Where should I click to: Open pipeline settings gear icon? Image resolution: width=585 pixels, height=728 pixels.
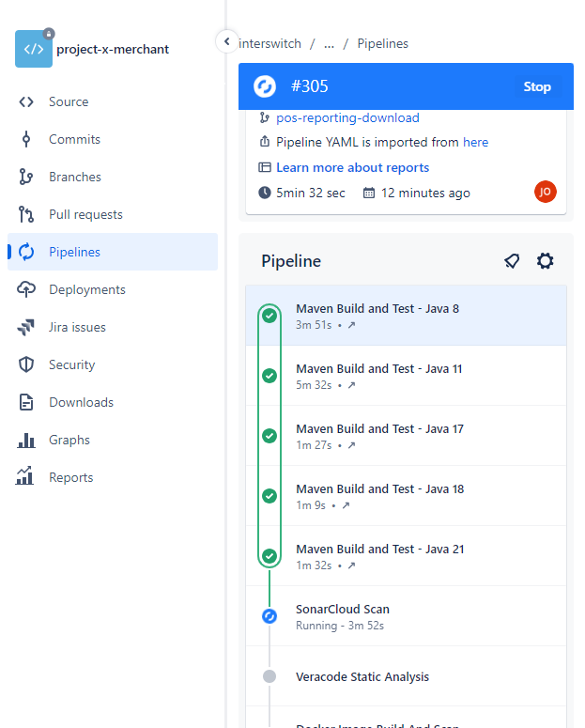[x=545, y=261]
